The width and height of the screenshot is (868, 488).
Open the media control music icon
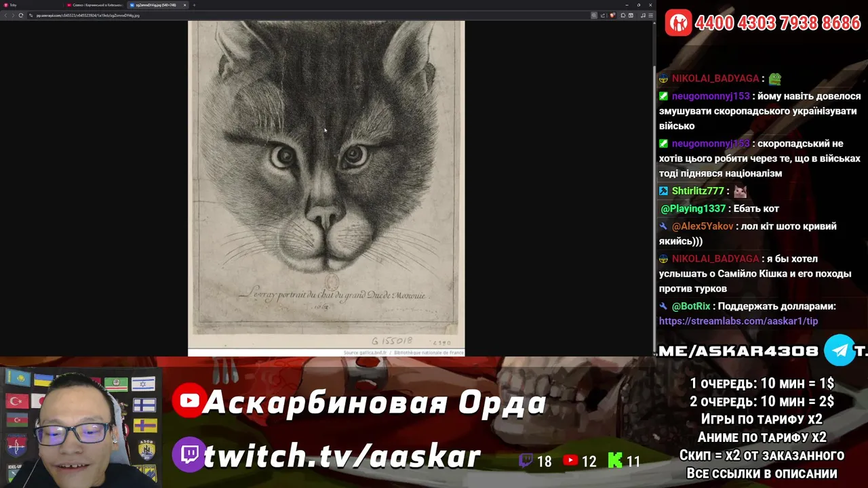643,15
